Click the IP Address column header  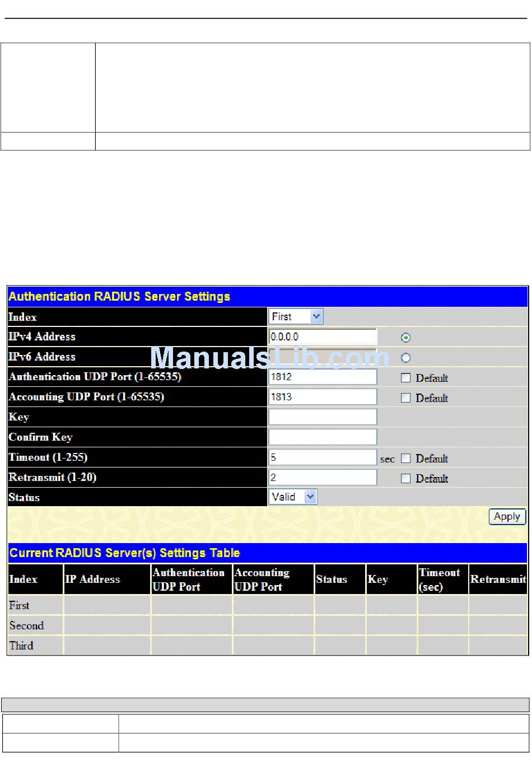coord(107,579)
